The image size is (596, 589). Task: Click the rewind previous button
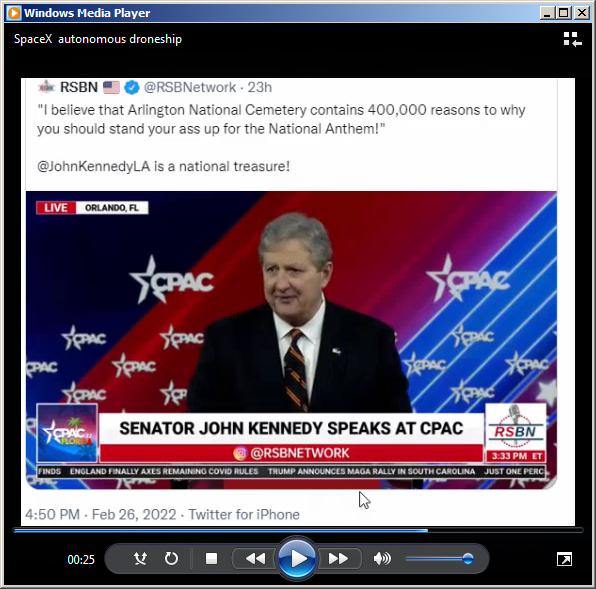(255, 559)
